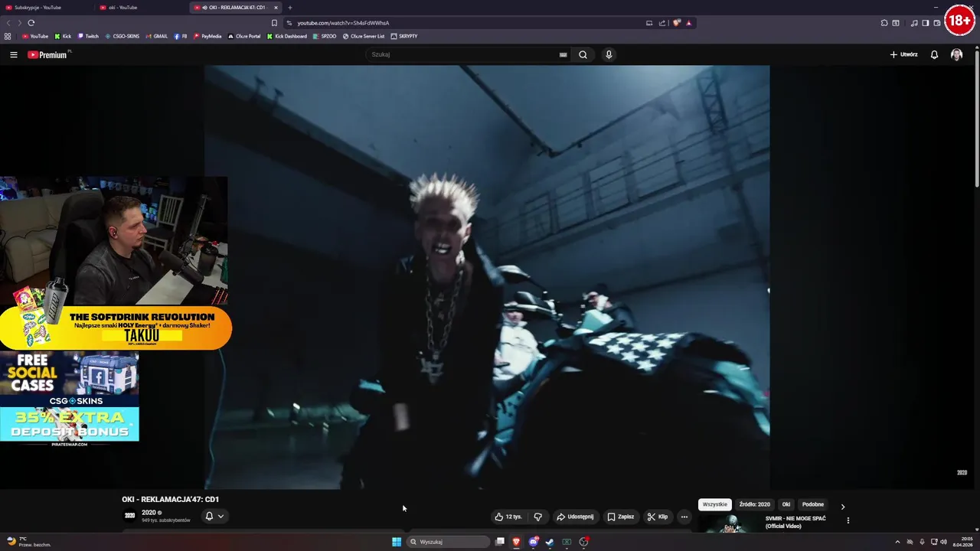Viewport: 980px width, 551px height.
Task: Open Steam from the taskbar
Action: pos(550,542)
